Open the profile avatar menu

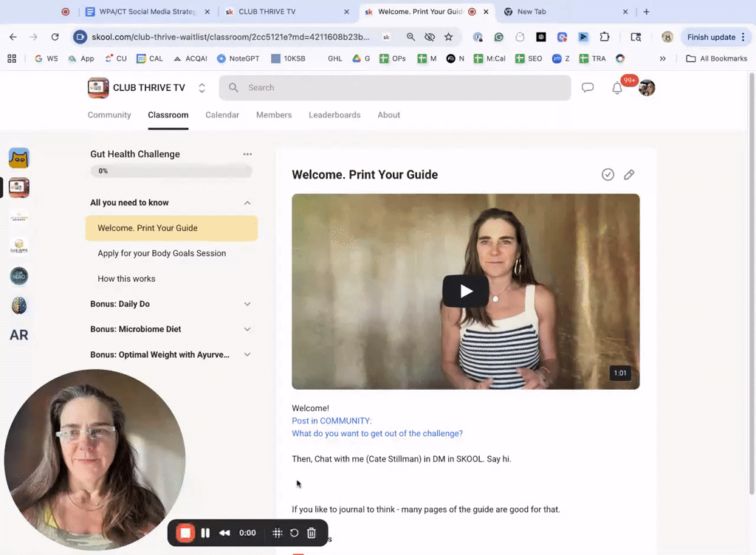(x=647, y=88)
